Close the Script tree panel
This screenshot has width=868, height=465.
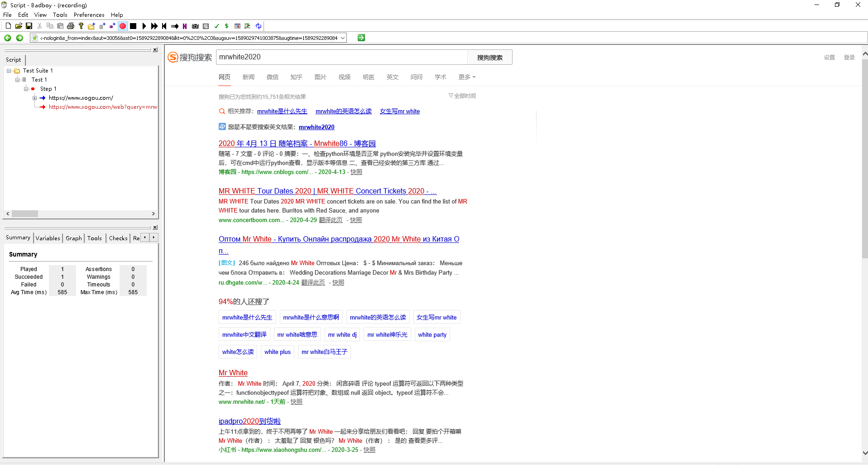[155, 50]
